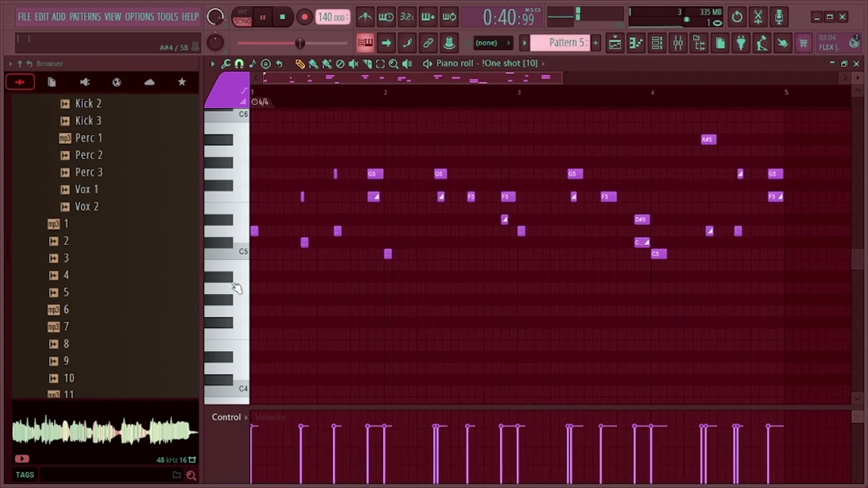Switch browser to the files tab

52,82
